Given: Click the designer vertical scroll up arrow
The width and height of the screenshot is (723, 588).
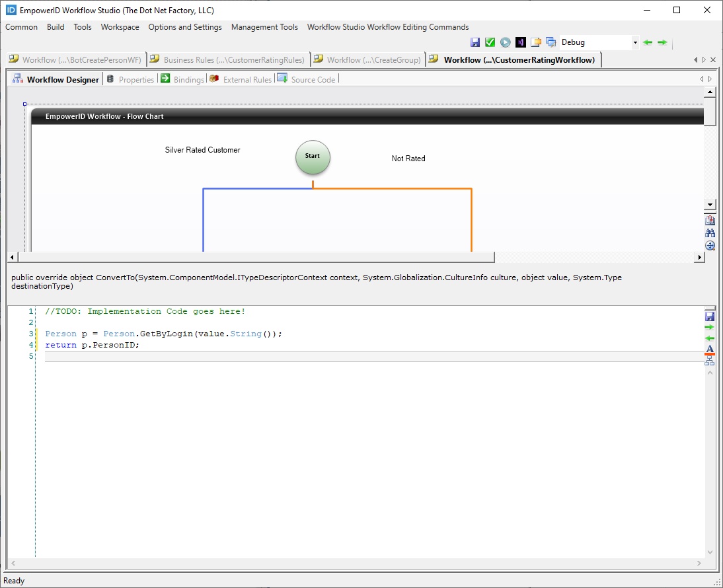Looking at the screenshot, I should pos(710,92).
